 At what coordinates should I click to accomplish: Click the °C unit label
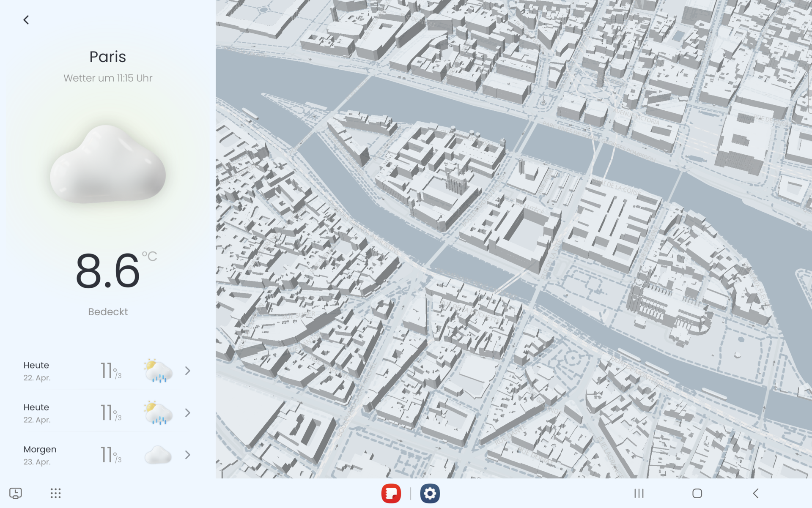point(149,256)
